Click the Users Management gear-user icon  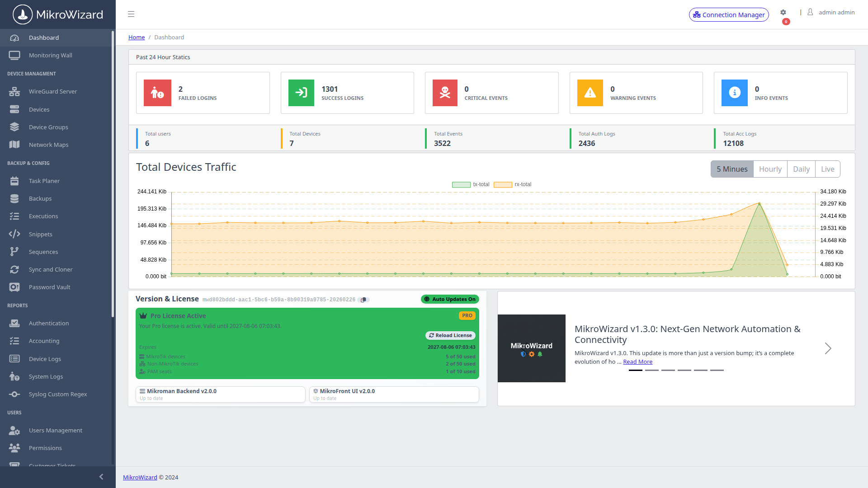click(14, 431)
